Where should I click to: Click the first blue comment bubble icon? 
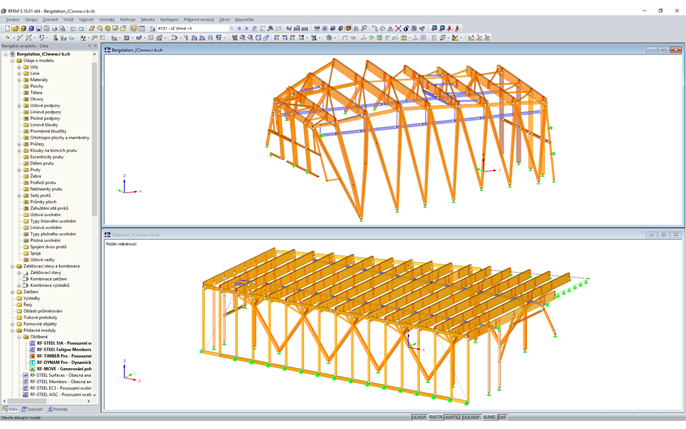(434, 28)
